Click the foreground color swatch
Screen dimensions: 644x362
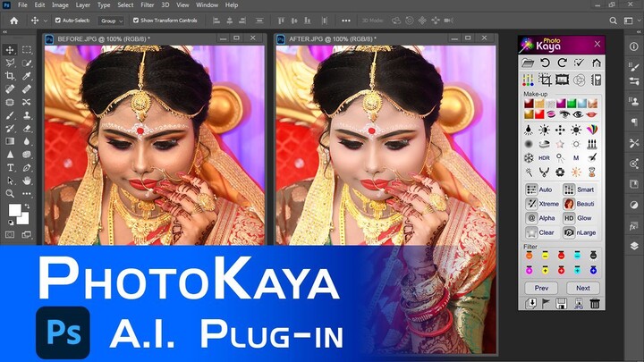pos(14,210)
